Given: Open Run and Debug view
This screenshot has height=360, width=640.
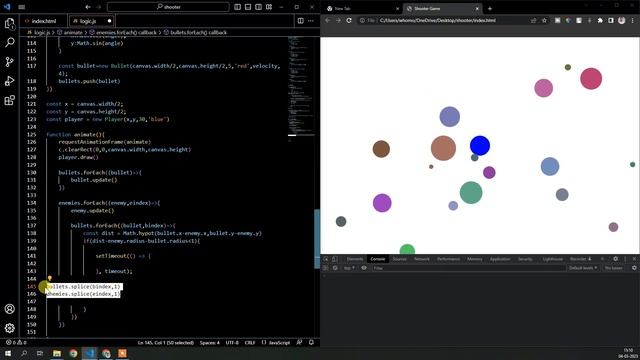Looking at the screenshot, I should click(10, 81).
